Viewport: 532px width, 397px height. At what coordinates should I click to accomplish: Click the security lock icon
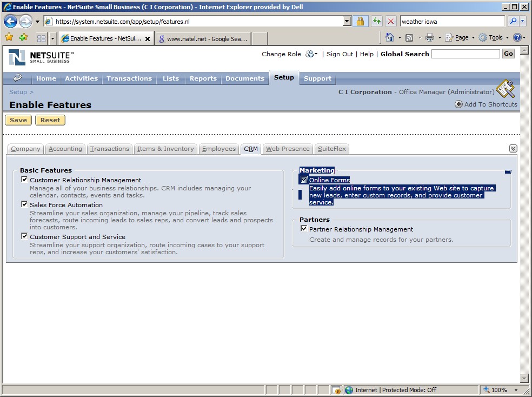click(x=360, y=22)
